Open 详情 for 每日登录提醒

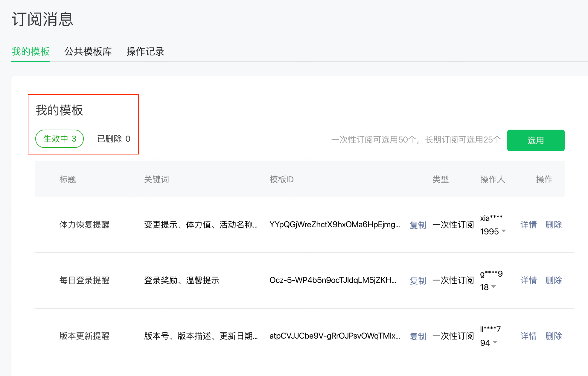[x=528, y=280]
